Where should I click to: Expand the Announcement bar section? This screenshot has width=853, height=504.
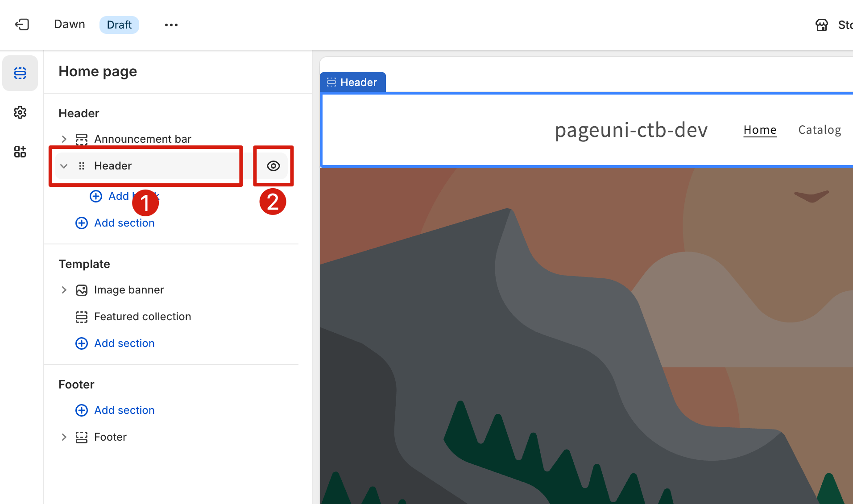click(64, 139)
